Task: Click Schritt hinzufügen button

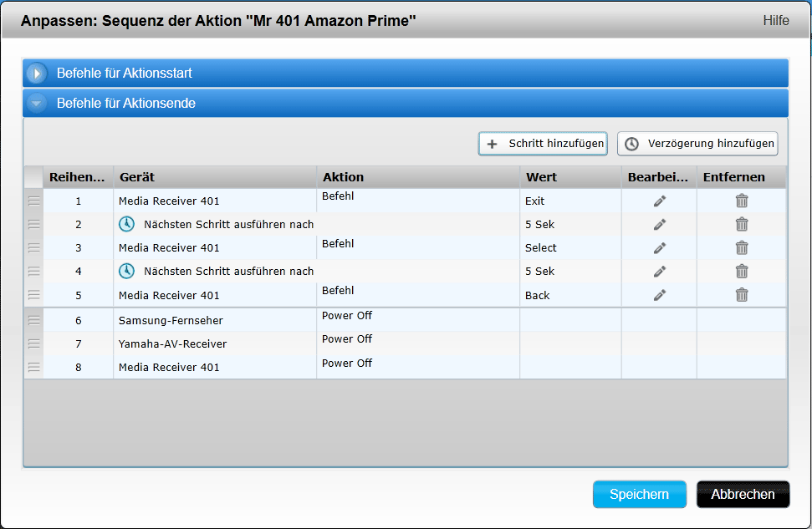Action: [544, 144]
